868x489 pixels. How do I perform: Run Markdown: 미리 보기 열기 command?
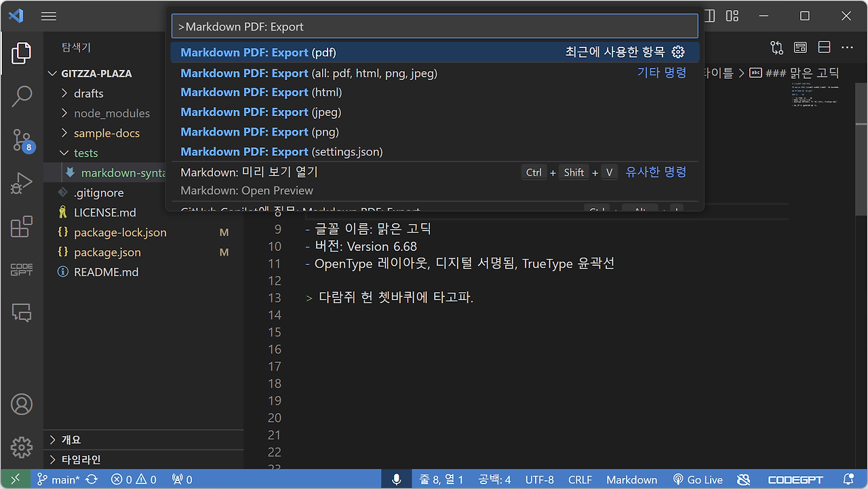pos(435,181)
